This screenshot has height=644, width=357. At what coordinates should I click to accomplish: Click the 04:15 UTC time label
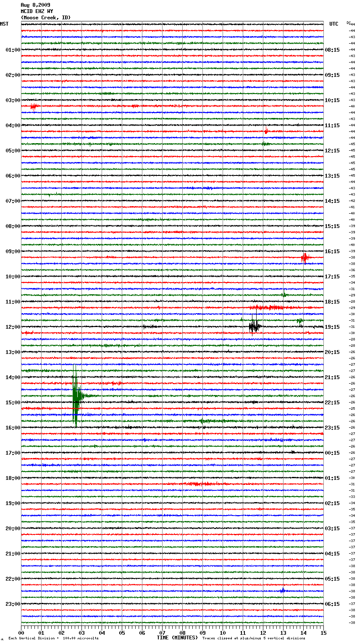click(332, 554)
